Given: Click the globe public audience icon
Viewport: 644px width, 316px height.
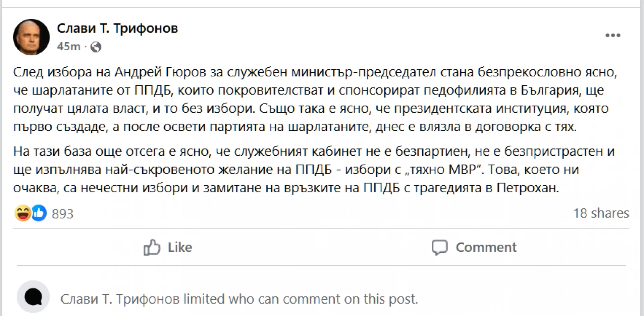Looking at the screenshot, I should (x=96, y=47).
